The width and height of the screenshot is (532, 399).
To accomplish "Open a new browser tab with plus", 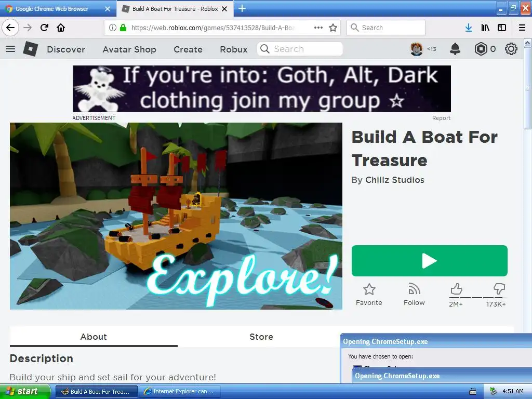I will click(242, 8).
